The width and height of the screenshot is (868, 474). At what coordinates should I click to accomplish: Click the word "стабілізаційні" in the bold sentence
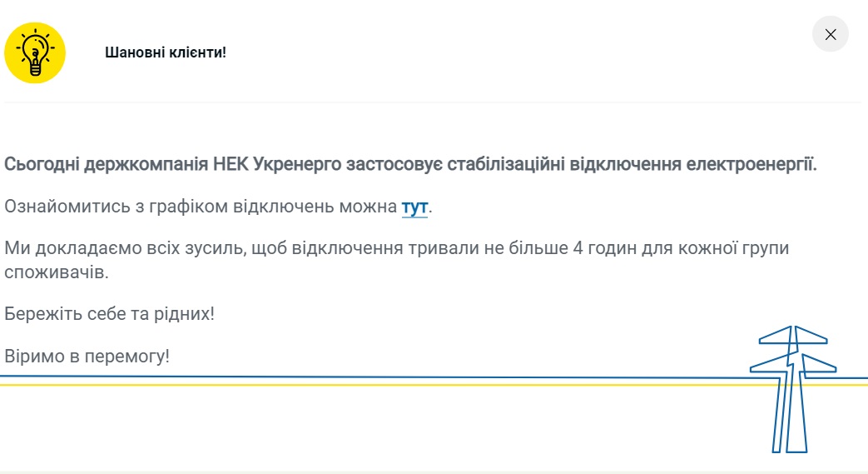pyautogui.click(x=506, y=165)
